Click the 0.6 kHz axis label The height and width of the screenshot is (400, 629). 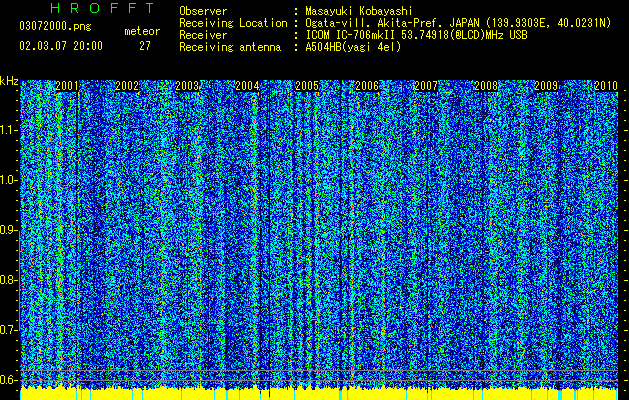(8, 380)
